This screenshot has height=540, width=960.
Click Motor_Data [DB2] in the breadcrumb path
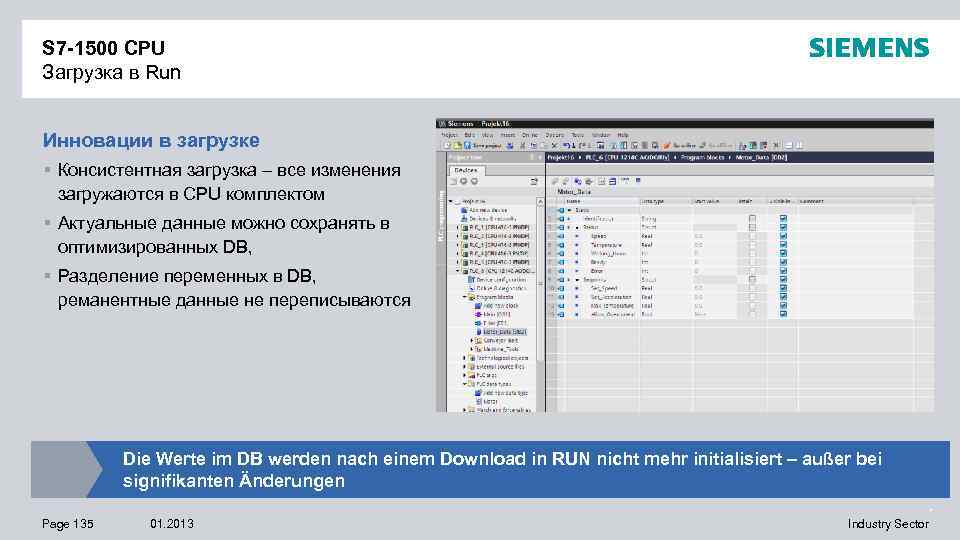(x=761, y=157)
